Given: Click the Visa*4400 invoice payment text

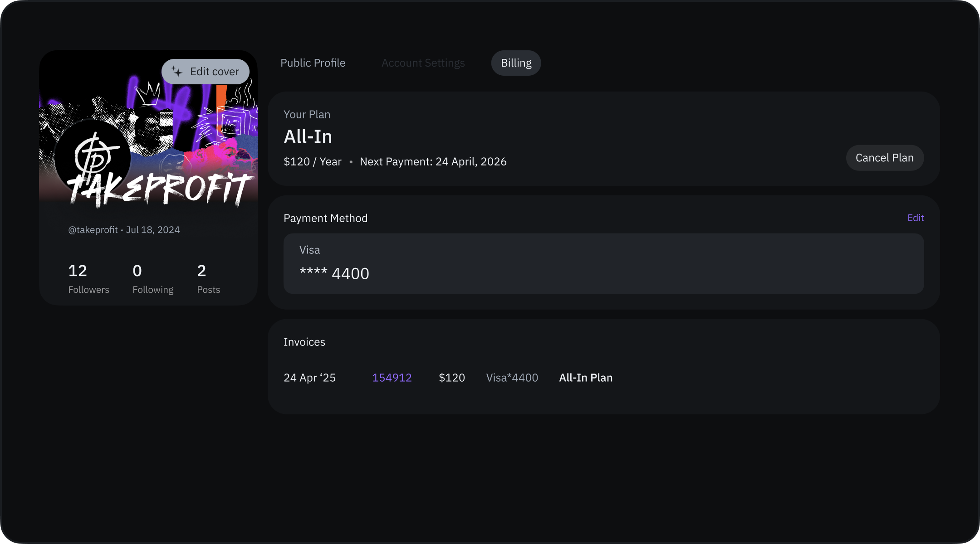Looking at the screenshot, I should (512, 378).
